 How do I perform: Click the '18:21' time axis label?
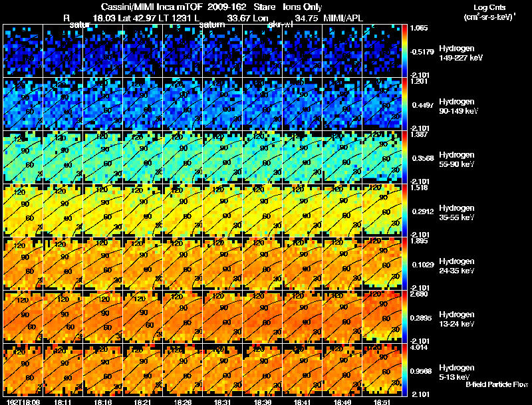click(142, 402)
